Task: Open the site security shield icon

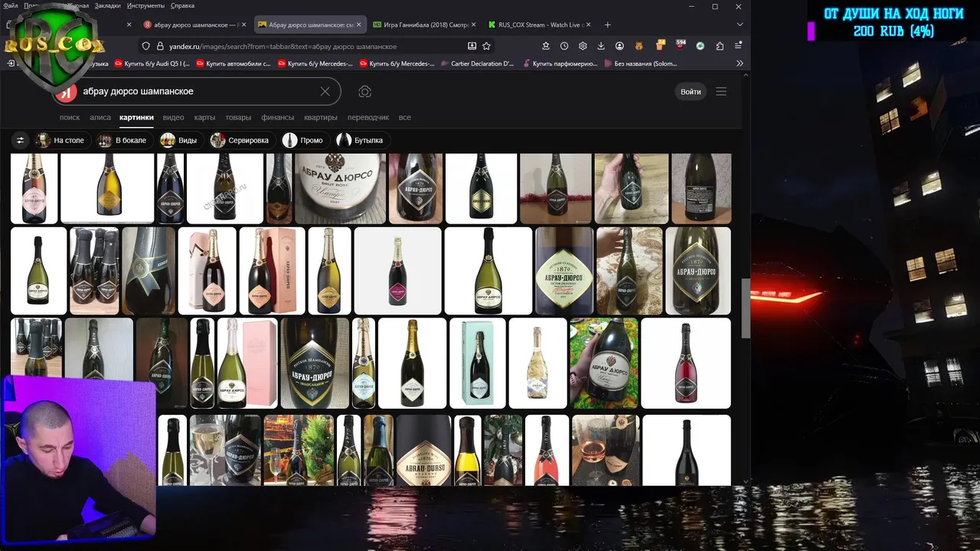Action: 146,46
